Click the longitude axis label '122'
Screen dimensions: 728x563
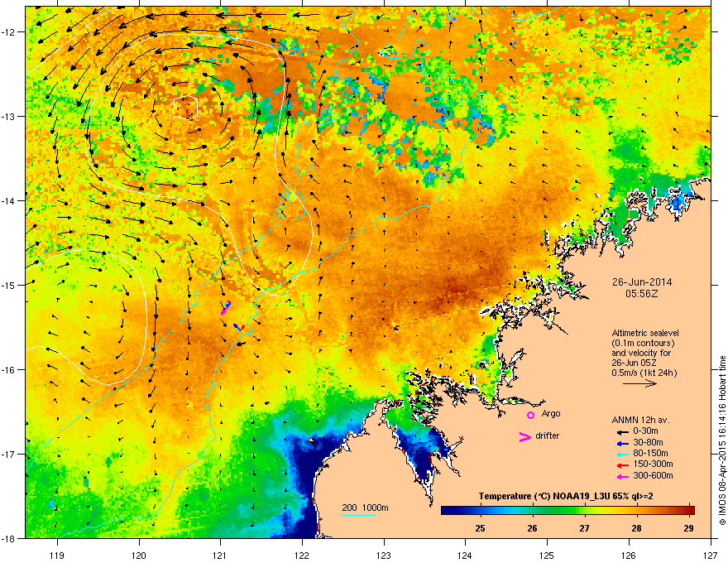(x=302, y=555)
